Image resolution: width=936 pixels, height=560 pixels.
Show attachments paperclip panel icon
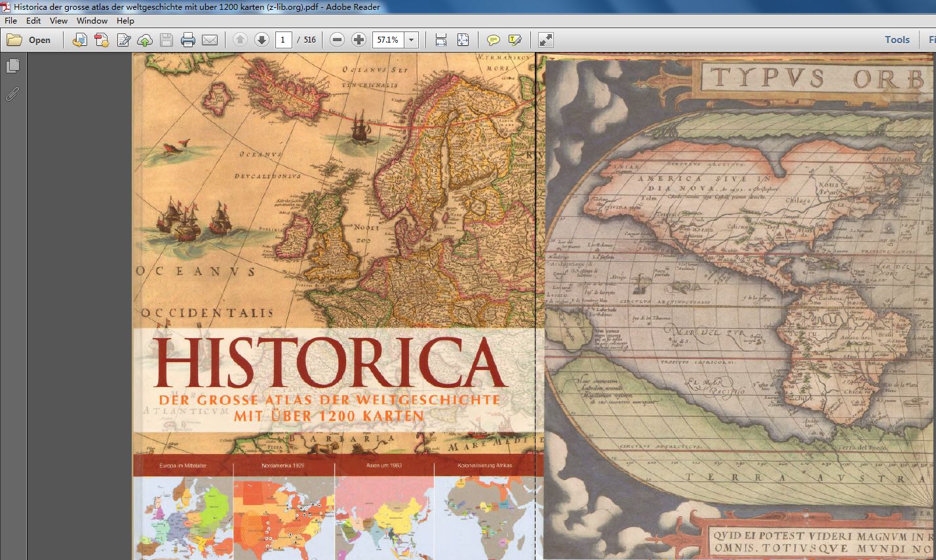[12, 93]
